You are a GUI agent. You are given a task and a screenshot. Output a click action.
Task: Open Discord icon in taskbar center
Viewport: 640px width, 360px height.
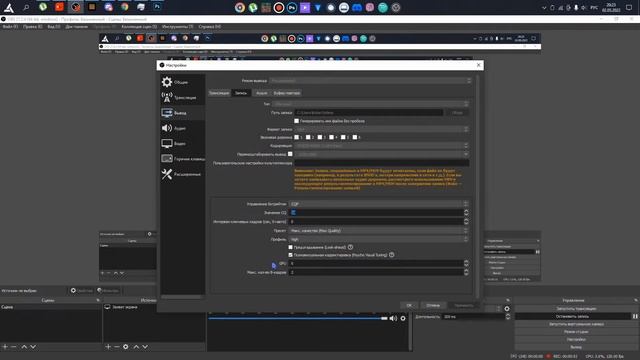(x=357, y=7)
